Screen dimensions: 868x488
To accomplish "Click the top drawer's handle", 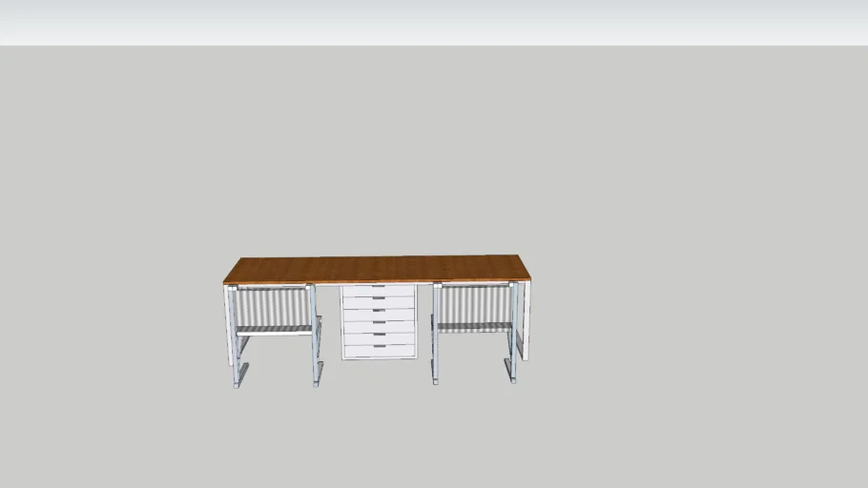I will click(x=379, y=287).
